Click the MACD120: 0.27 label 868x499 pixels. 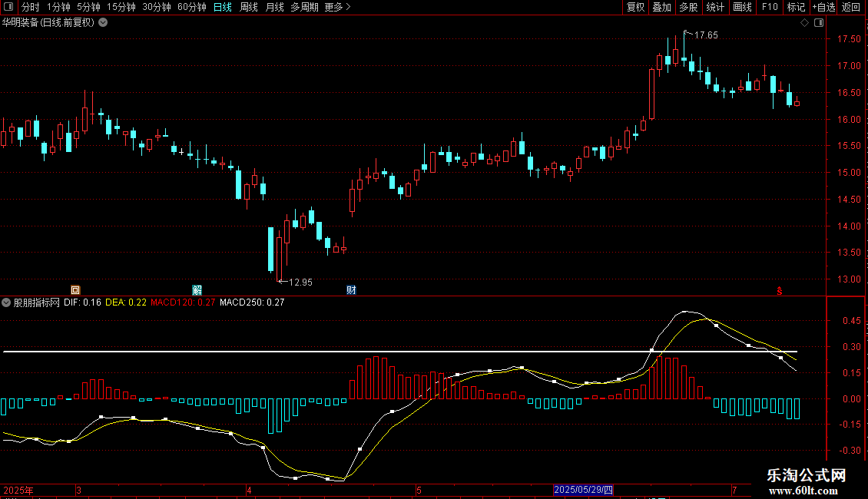(183, 302)
